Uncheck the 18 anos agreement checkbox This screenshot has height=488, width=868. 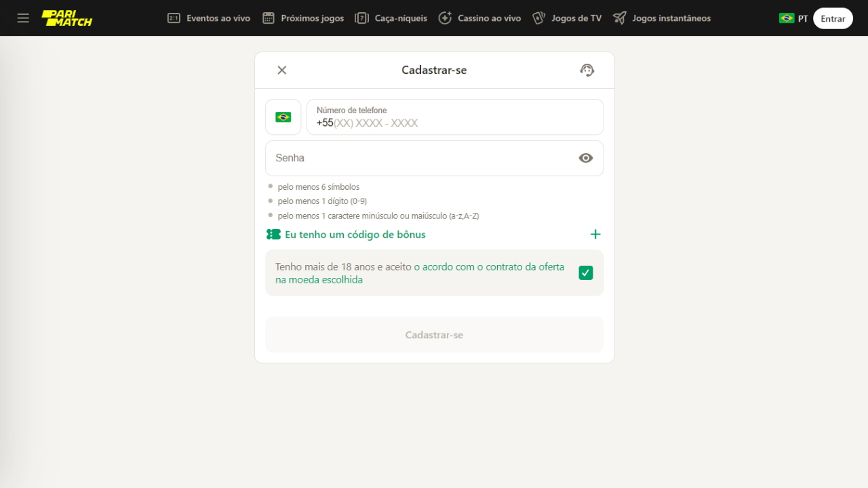586,273
